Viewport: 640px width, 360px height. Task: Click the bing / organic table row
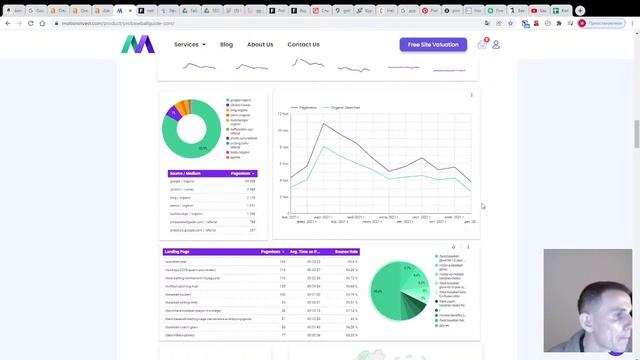click(212, 198)
